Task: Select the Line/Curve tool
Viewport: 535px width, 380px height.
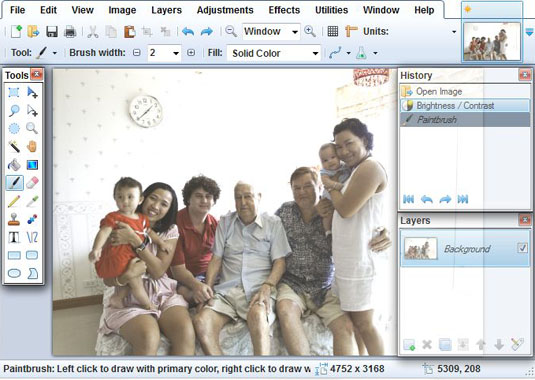Action: (32, 237)
